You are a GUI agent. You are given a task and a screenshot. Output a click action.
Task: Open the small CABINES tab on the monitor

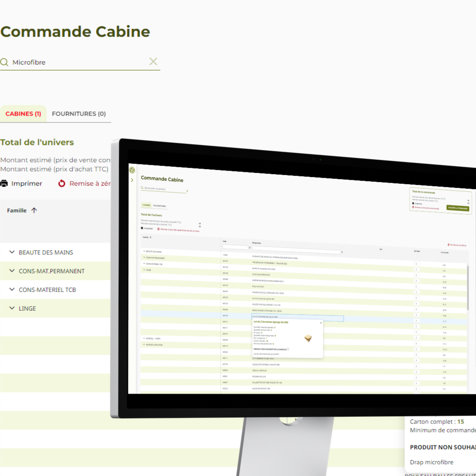tap(146, 205)
